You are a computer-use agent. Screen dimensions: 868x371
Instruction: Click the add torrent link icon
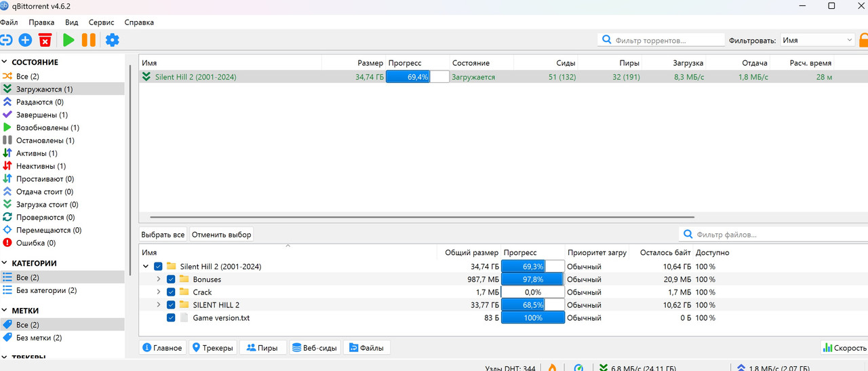pos(5,40)
